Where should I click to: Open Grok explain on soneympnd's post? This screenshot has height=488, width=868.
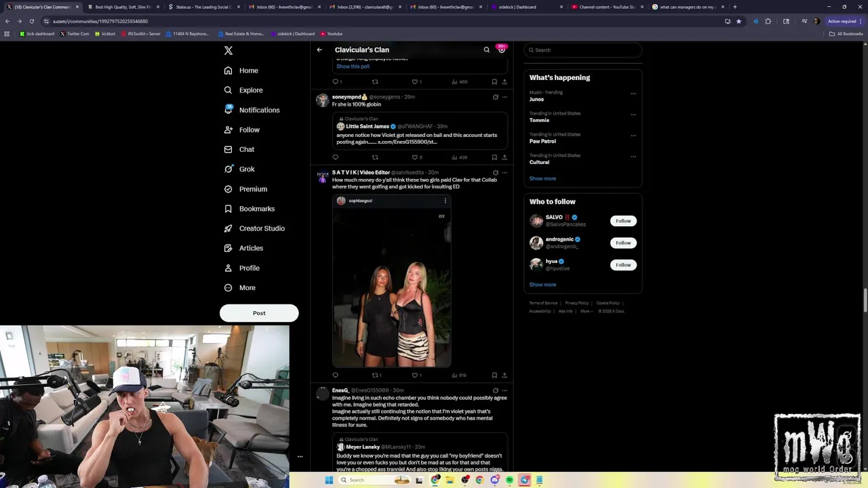tap(496, 97)
